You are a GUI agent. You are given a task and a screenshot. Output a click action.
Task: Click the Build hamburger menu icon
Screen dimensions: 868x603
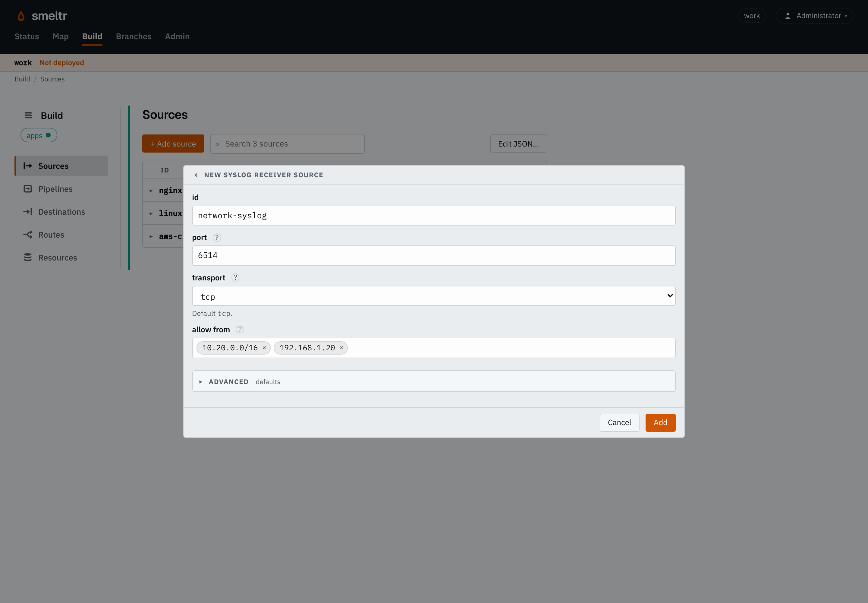(x=28, y=115)
